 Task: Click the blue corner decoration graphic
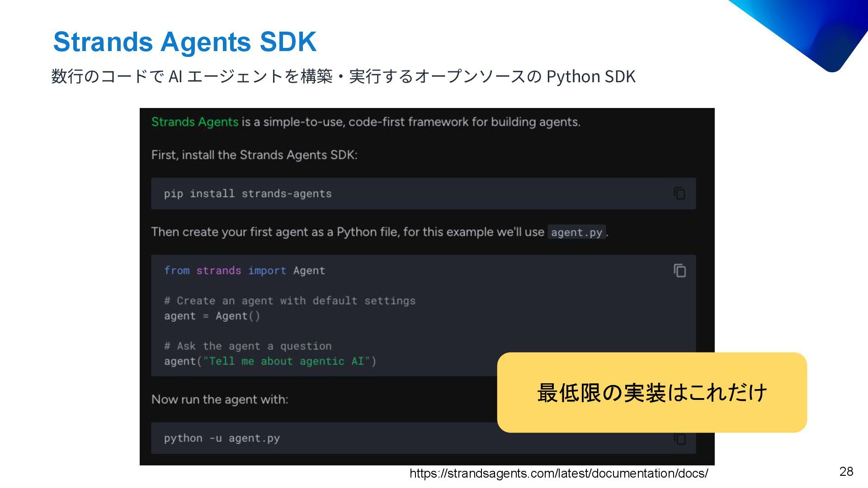809,32
